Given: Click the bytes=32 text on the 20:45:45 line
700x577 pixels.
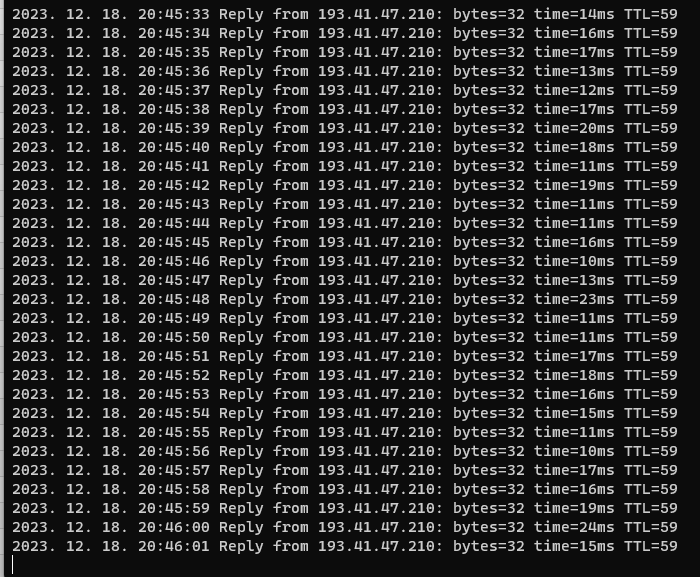Looking at the screenshot, I should [489, 242].
